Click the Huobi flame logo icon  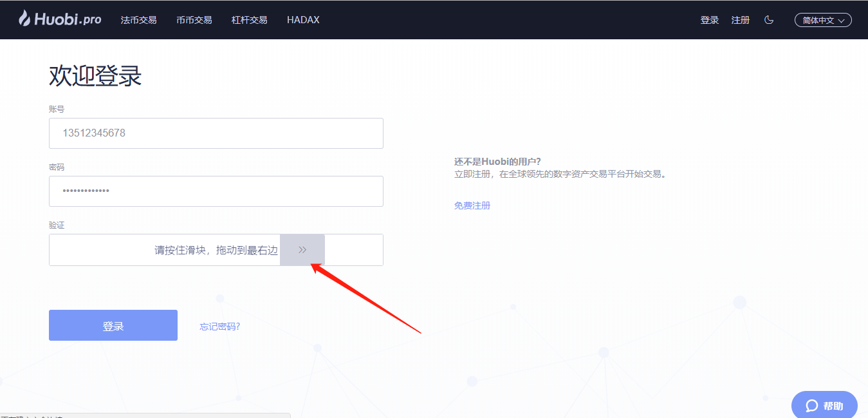pyautogui.click(x=24, y=19)
